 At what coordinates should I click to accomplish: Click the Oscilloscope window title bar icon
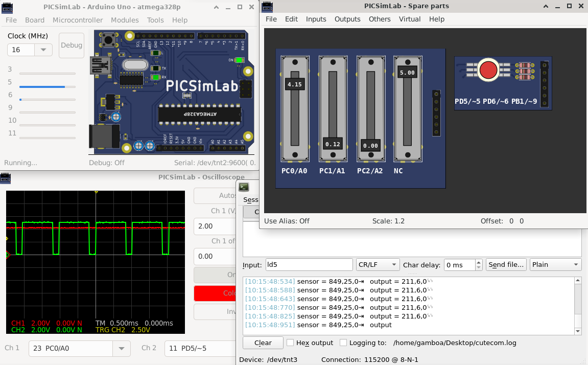click(5, 178)
